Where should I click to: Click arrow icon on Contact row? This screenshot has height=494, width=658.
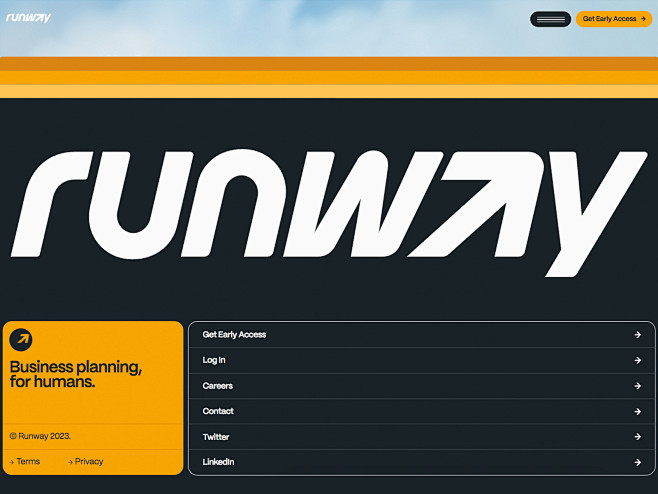[x=637, y=412]
